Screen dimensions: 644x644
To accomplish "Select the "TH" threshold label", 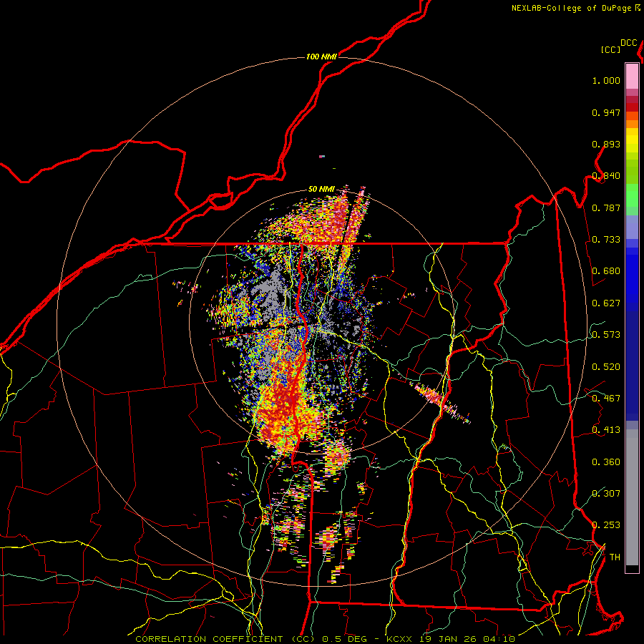I will [615, 557].
